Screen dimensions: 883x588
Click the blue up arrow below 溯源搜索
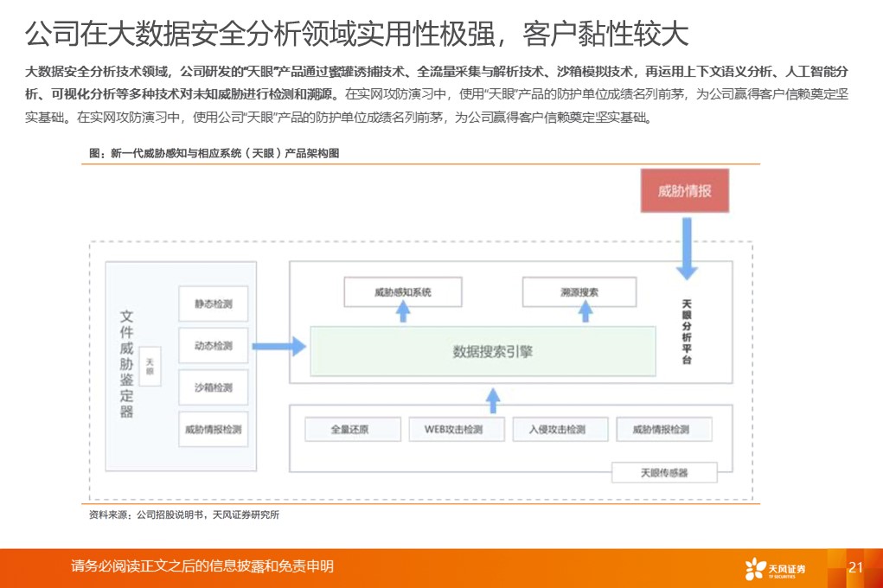579,315
